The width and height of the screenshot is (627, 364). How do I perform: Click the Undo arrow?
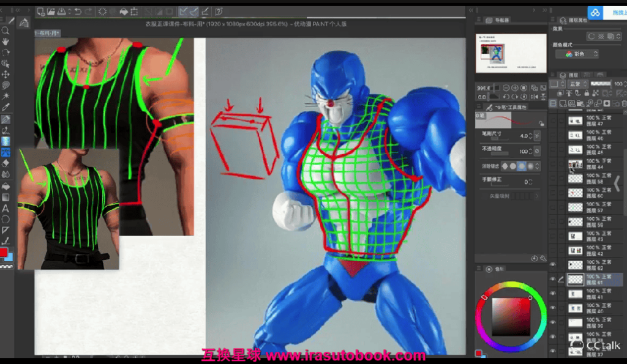click(x=78, y=12)
